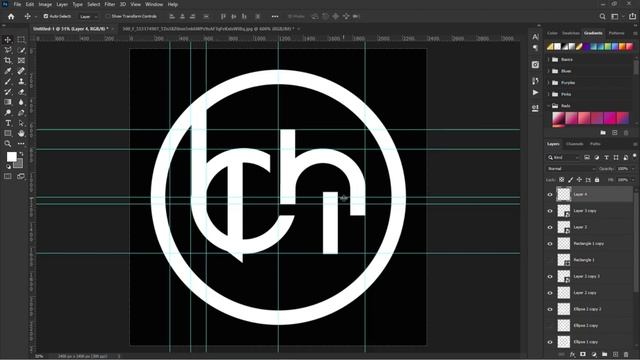Viewport: 640px width, 360px height.
Task: Create new adjustment layer icon
Action: (594, 355)
